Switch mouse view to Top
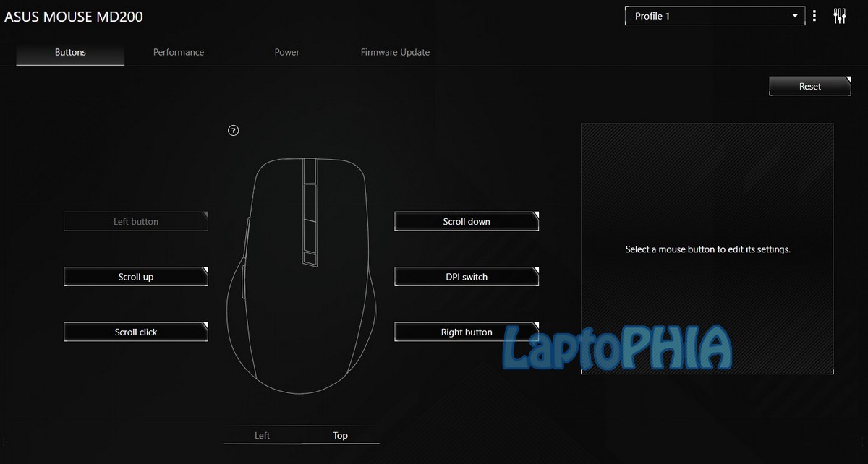The width and height of the screenshot is (868, 464). click(x=340, y=435)
